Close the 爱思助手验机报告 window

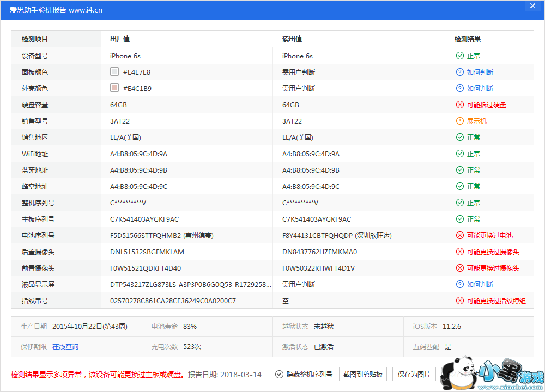pyautogui.click(x=532, y=6)
